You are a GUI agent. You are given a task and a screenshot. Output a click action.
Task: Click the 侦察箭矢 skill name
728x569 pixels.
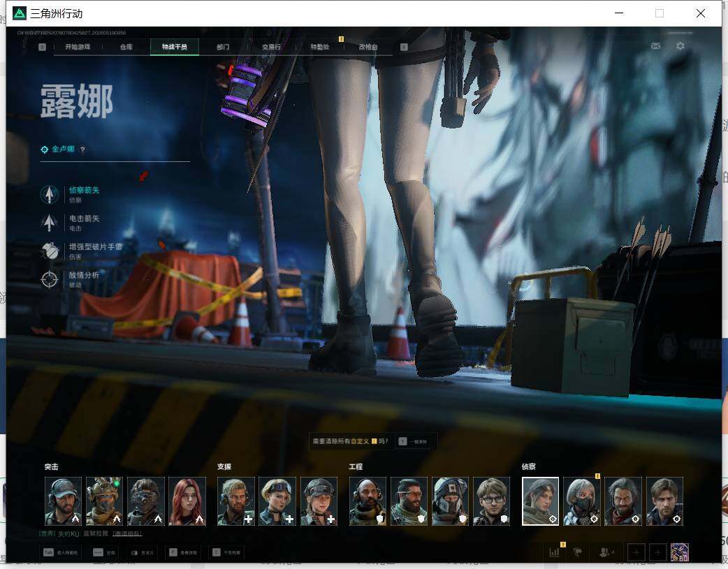click(x=84, y=191)
